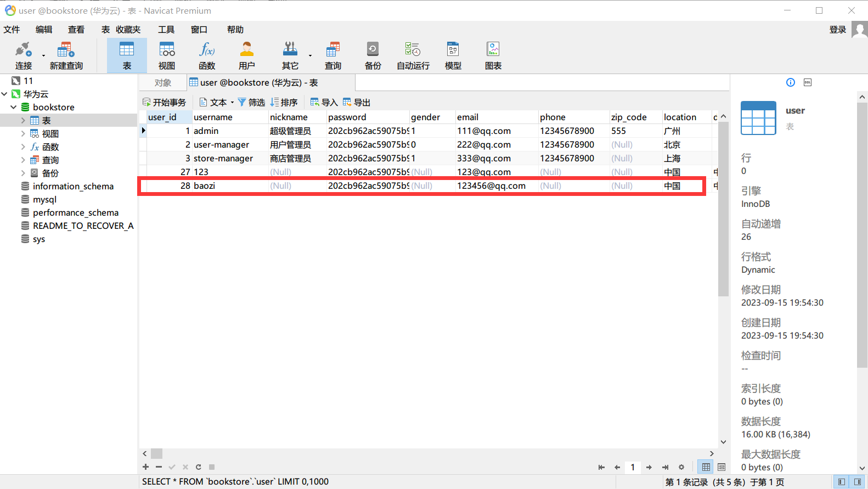Expand the 表 node under bookstore

[x=23, y=120]
